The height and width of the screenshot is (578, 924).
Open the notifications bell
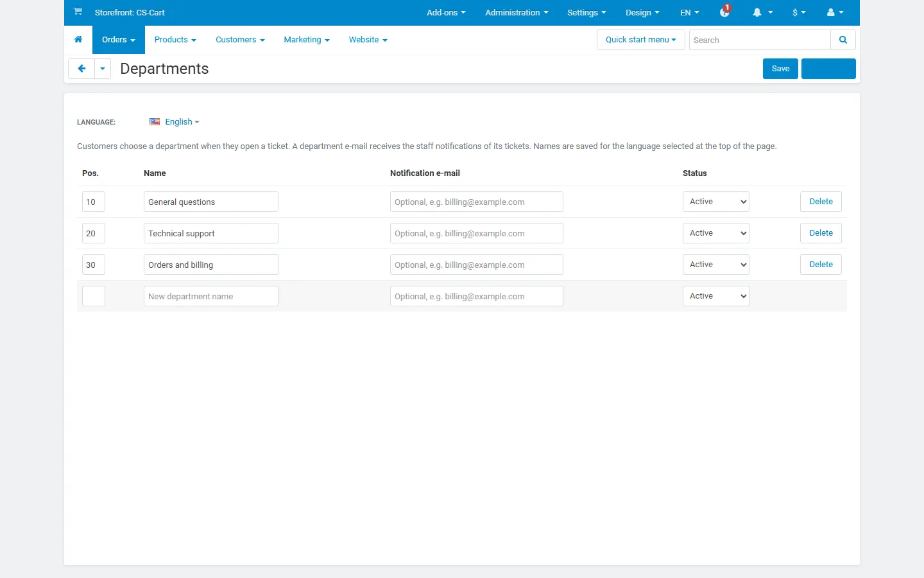tap(762, 12)
